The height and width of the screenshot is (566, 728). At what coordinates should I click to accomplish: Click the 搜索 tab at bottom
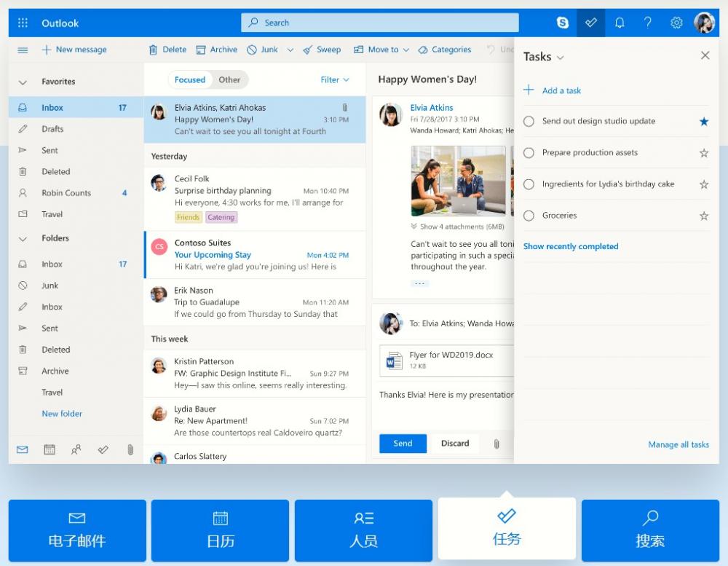pos(650,530)
